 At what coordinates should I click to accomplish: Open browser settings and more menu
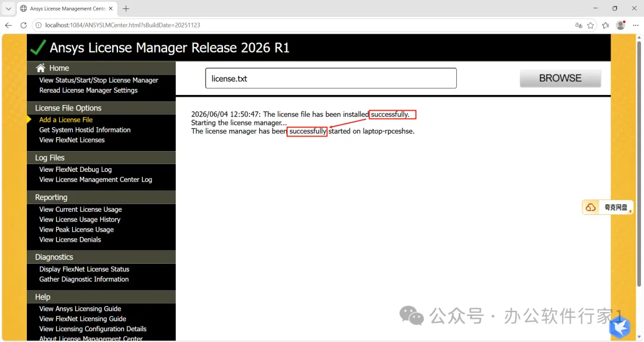[x=636, y=25]
